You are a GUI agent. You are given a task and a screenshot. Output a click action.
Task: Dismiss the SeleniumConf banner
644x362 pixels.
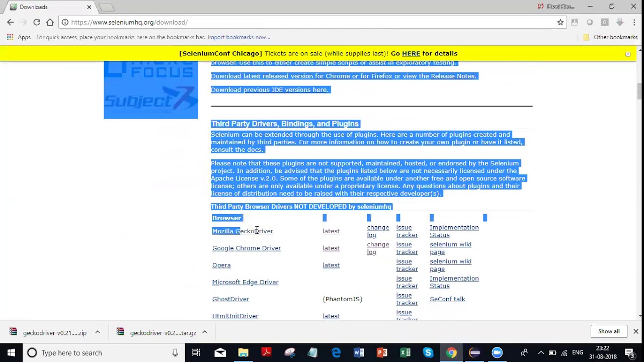pyautogui.click(x=628, y=54)
